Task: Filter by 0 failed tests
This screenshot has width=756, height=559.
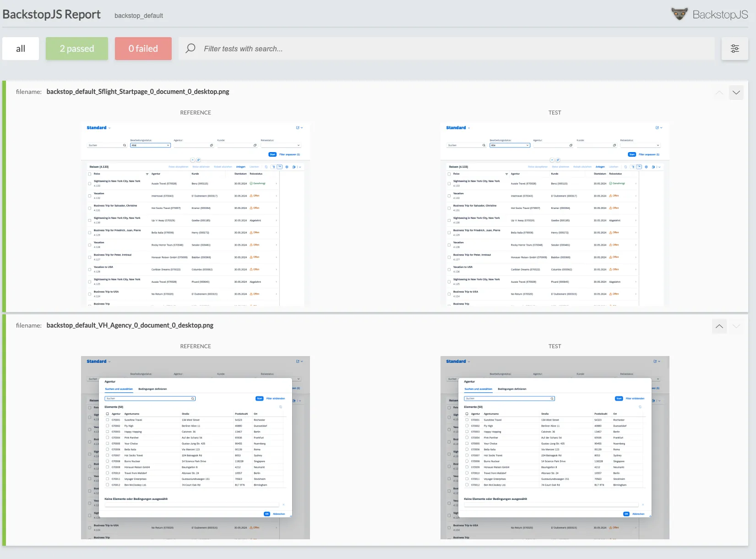Action: point(143,49)
